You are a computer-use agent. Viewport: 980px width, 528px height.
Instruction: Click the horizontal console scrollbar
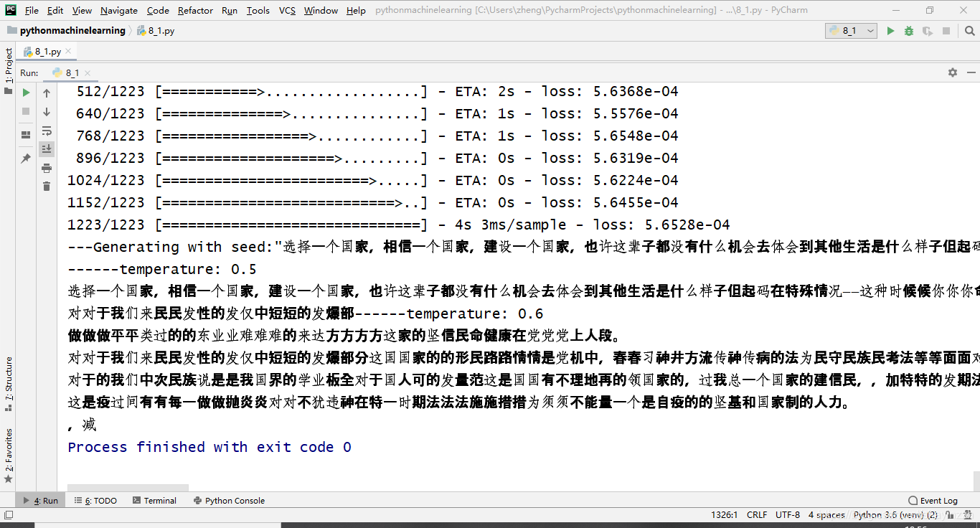click(128, 488)
